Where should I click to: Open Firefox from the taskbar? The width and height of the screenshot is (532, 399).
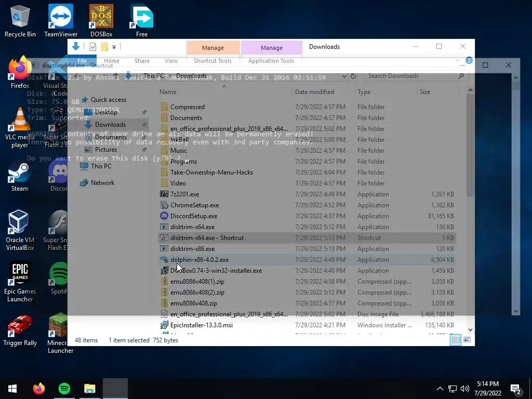[38, 389]
